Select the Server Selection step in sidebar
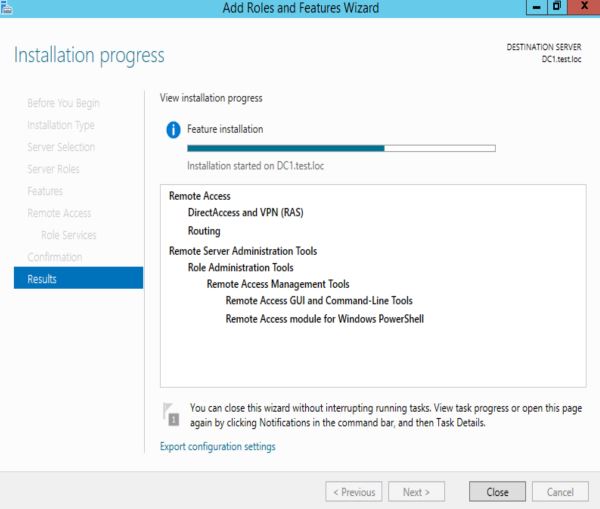The width and height of the screenshot is (600, 509). click(61, 147)
